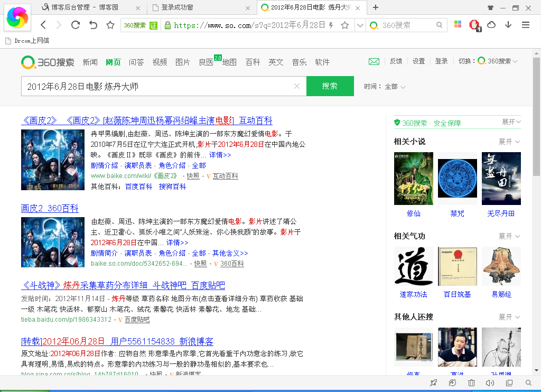Click the 360搜索 logo
Image resolution: width=541 pixels, height=392 pixels.
click(48, 62)
